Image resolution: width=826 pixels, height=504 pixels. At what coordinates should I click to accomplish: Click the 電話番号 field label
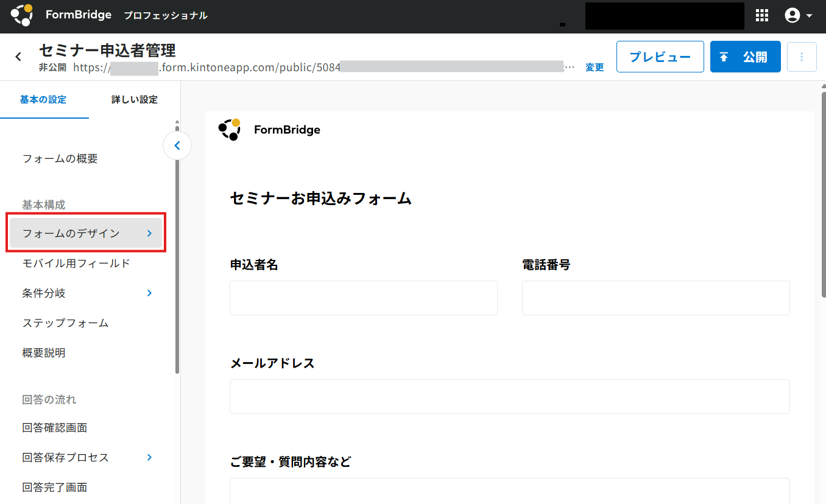pyautogui.click(x=546, y=265)
